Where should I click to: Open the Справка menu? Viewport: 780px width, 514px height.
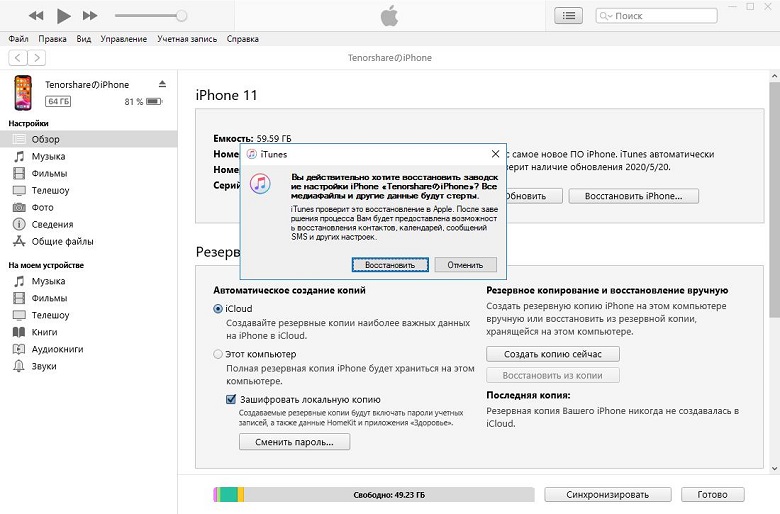click(242, 39)
